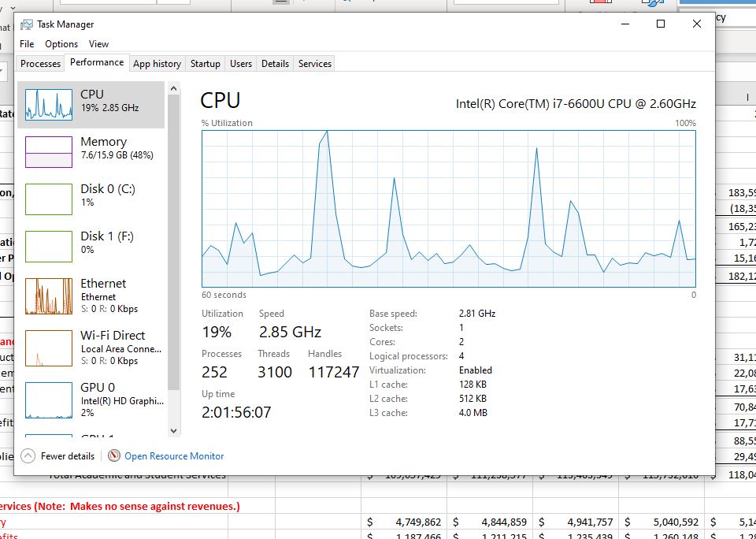Switch to the Startup tab
Image resolution: width=756 pixels, height=539 pixels.
[x=205, y=64]
